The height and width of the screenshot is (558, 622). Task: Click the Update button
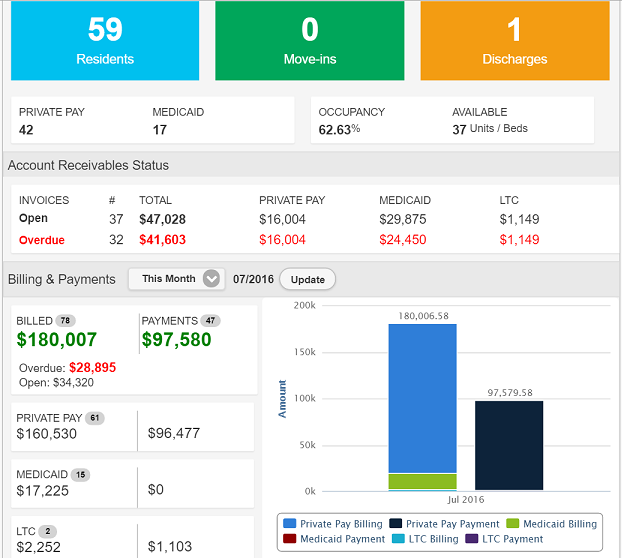pos(307,279)
